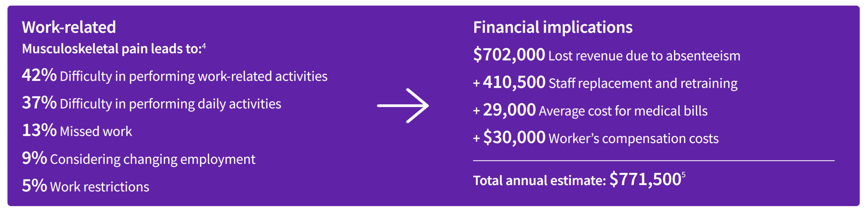Click the Financial implications heading
Screen dimensions: 868x218
point(552,27)
